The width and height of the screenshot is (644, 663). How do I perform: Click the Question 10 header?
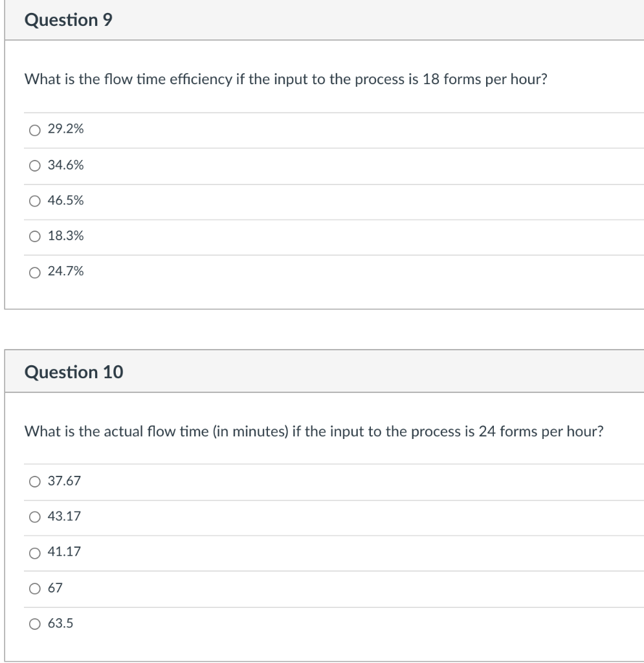pos(72,372)
